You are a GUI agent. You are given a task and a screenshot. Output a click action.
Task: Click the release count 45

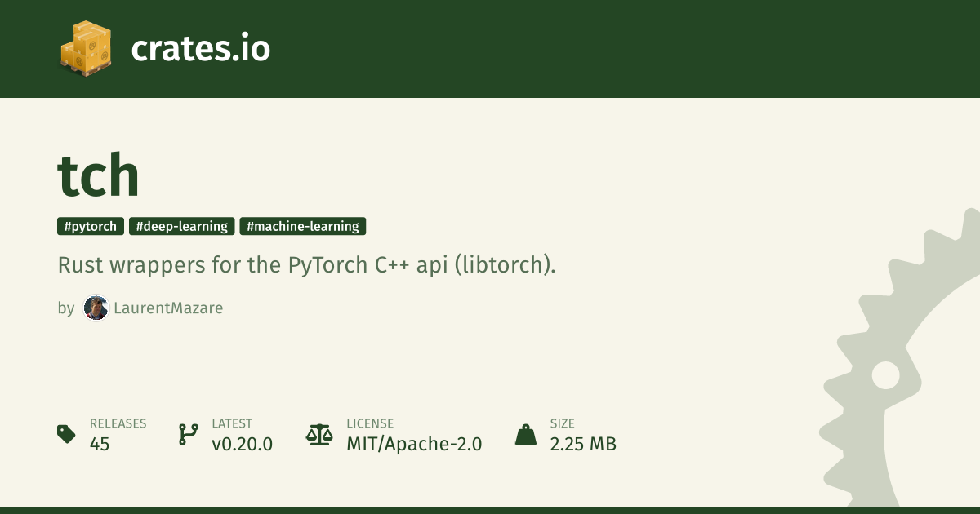pos(100,444)
